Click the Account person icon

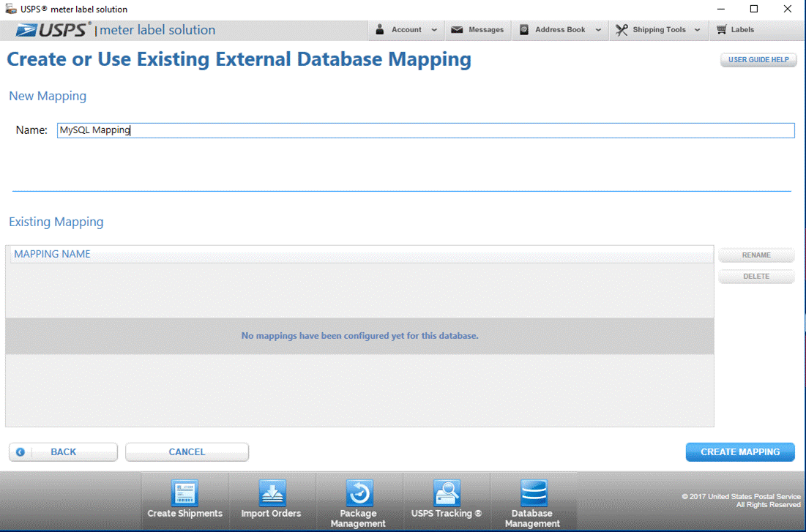[380, 30]
